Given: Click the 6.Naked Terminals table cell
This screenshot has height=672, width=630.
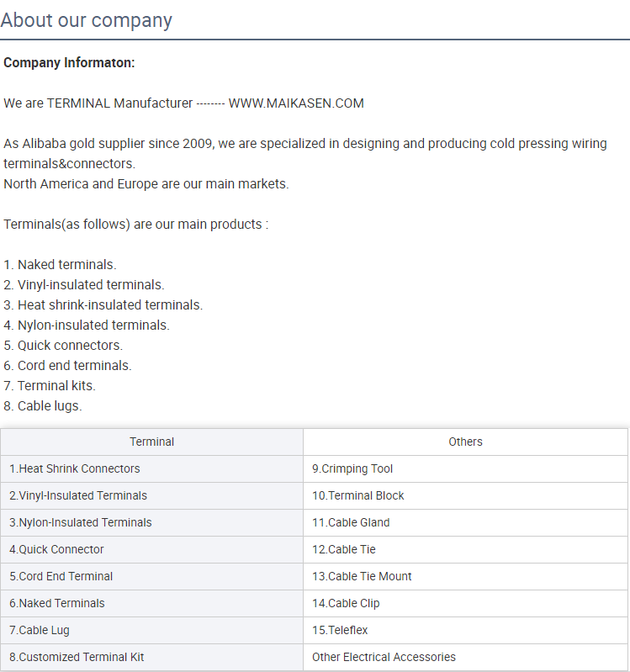Looking at the screenshot, I should (151, 603).
